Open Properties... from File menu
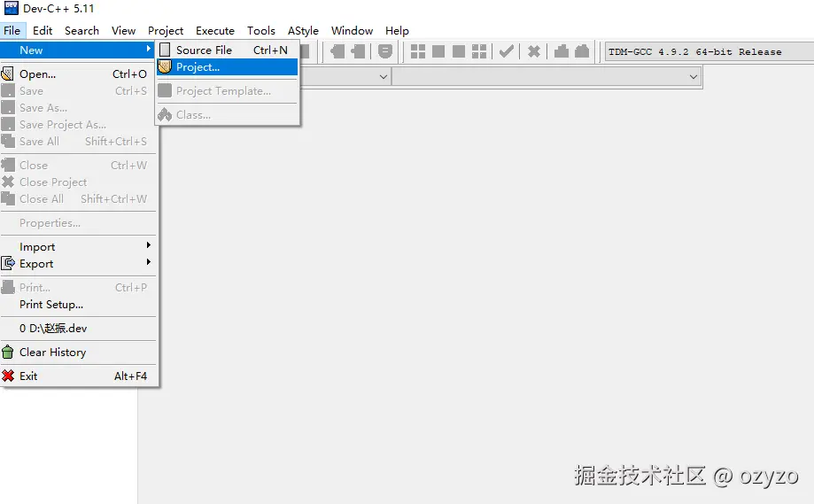Screen dimensions: 814x504 click(x=78, y=223)
